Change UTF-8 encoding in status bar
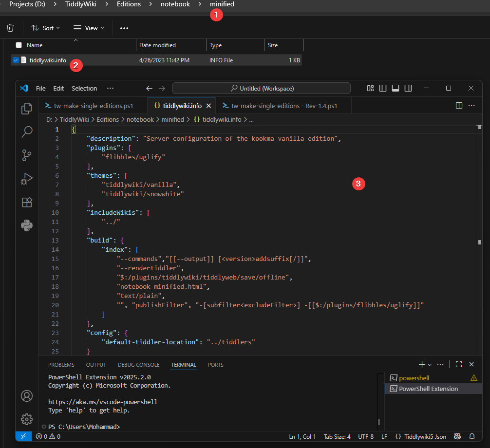490x448 pixels. click(366, 436)
